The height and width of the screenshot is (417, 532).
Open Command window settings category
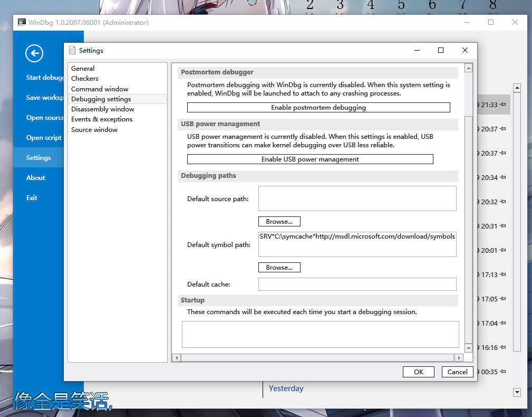click(x=117, y=89)
